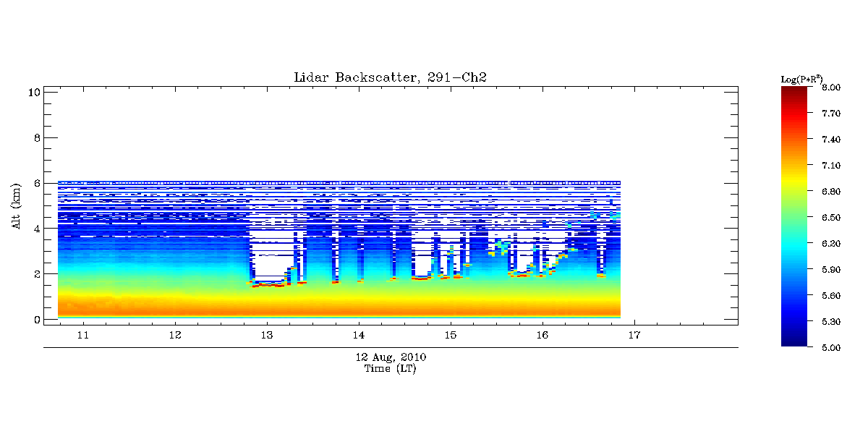Click the 'Alt (km)' y-axis label
Screen dimensions: 868x434
click(x=16, y=206)
